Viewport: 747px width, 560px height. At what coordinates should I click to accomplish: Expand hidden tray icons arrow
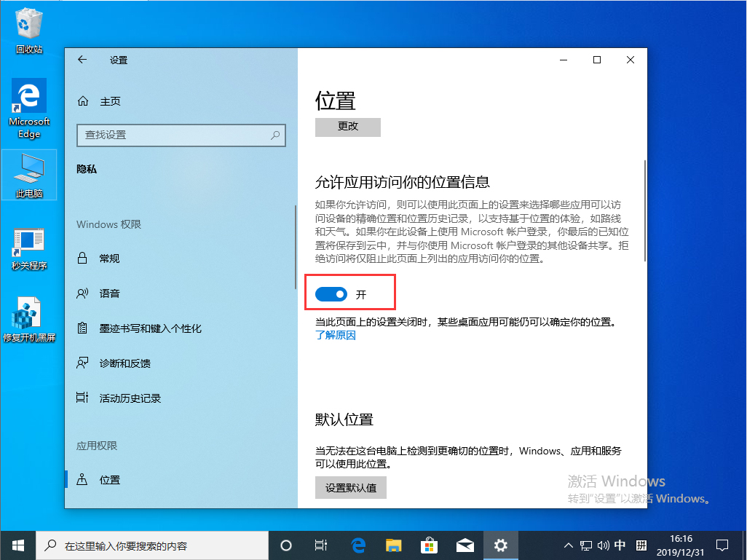567,545
